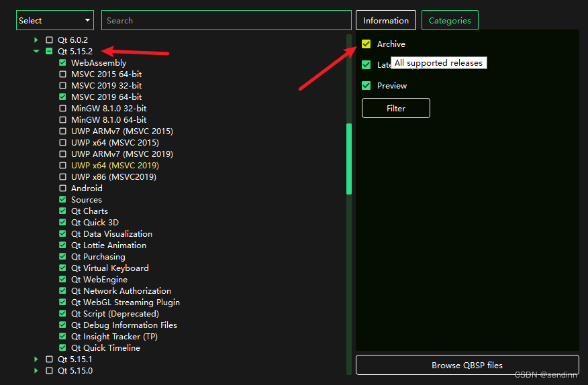The height and width of the screenshot is (385, 588).
Task: Uncheck Qt Insight Tracker (TP) checkbox
Action: pyautogui.click(x=62, y=336)
